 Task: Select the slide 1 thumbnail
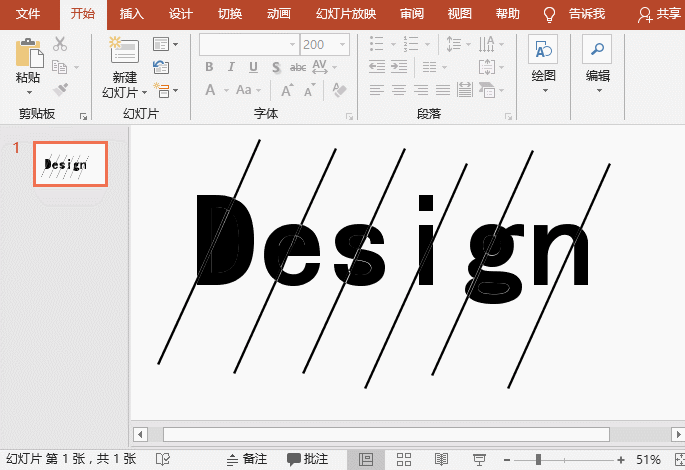(x=70, y=164)
